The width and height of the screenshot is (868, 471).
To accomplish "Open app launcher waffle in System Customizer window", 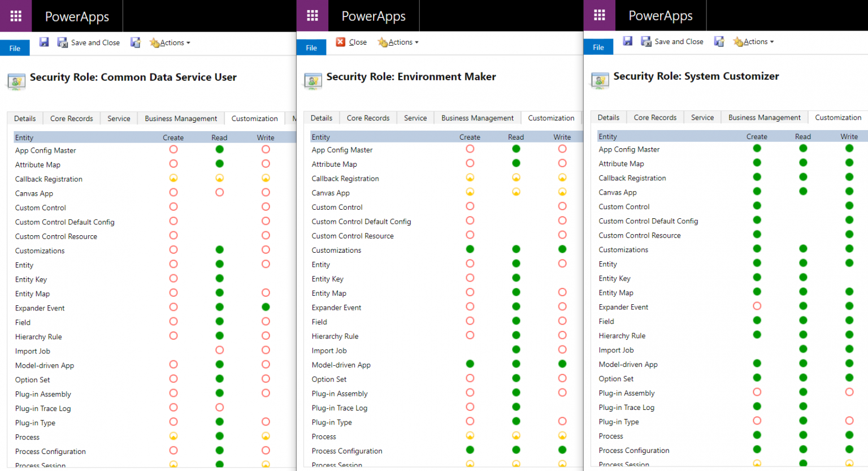I will pos(600,15).
